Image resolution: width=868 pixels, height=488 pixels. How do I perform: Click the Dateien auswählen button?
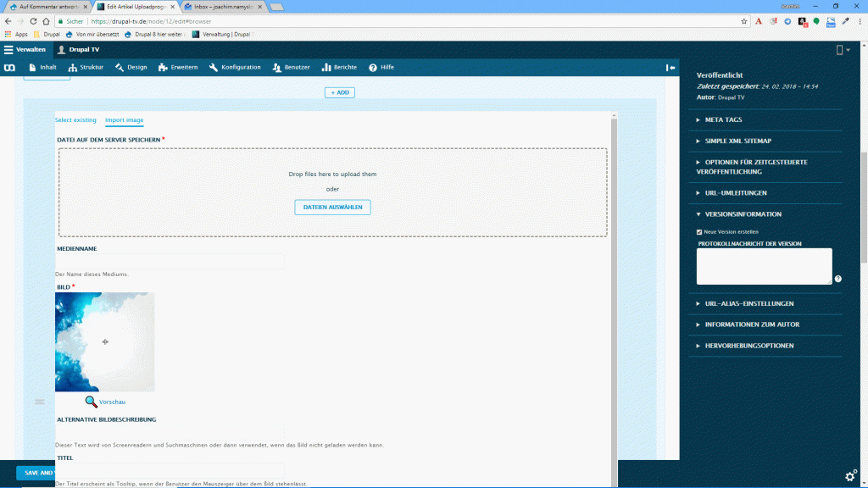point(332,207)
